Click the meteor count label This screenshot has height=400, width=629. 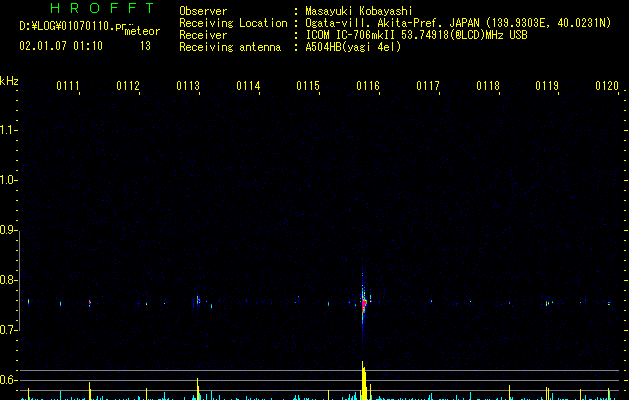142,31
